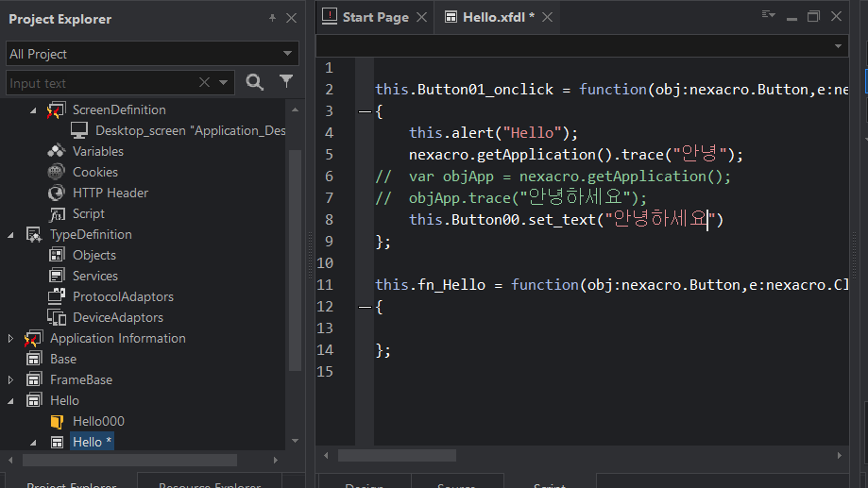This screenshot has height=488, width=868.
Task: Click empty line 13 inside fn_Hello
Action: coord(609,328)
